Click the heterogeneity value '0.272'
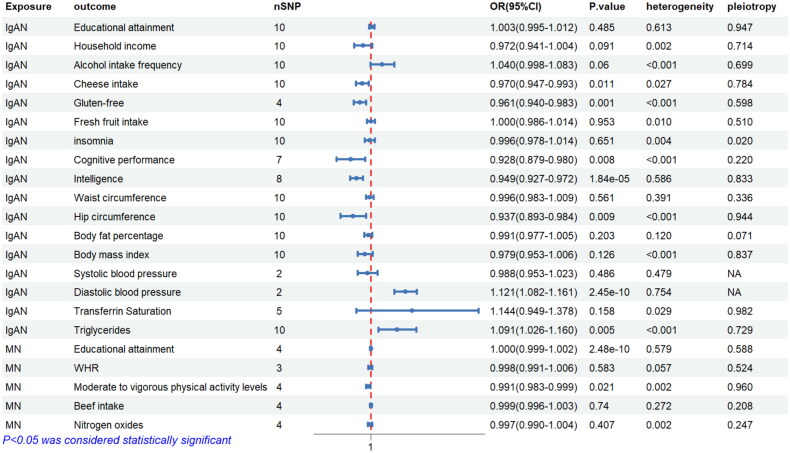790x453 pixels. [x=659, y=406]
